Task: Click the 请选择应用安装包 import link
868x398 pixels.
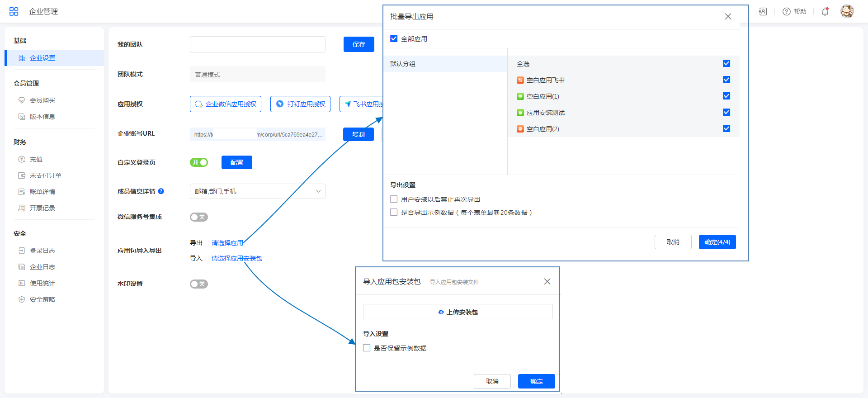Action: [x=236, y=258]
